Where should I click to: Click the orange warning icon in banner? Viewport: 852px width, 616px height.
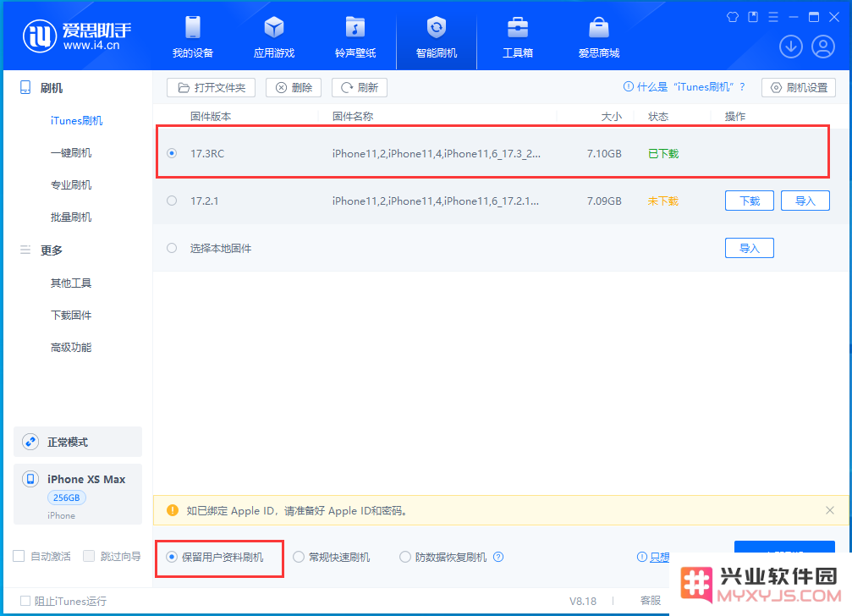coord(173,510)
